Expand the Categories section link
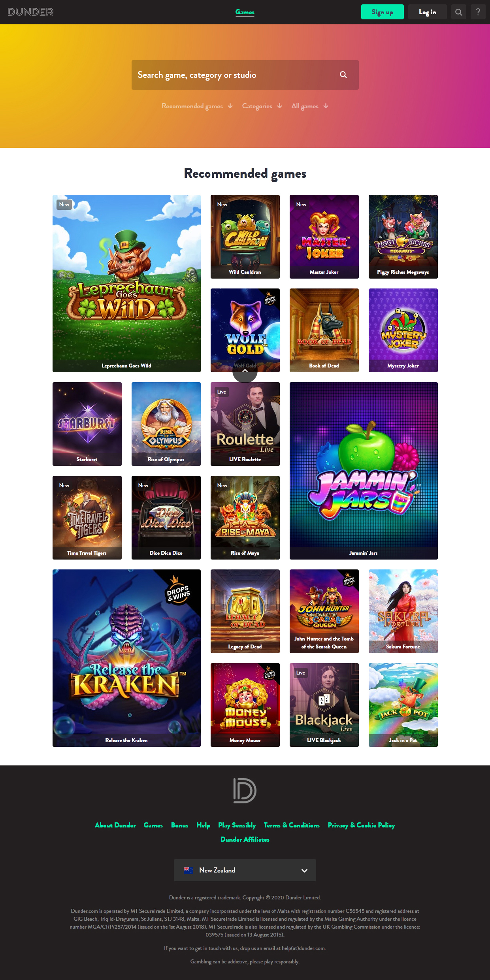The image size is (490, 980). (x=262, y=106)
